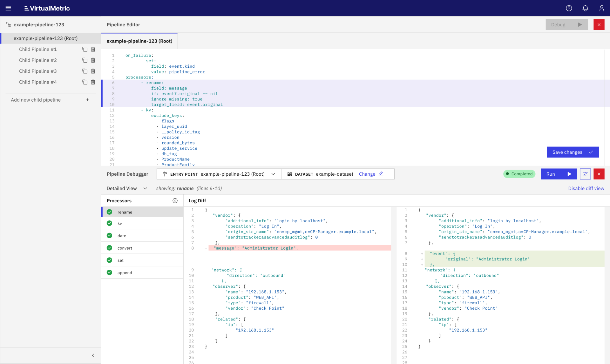
Task: Collapse the left sidebar with chevron
Action: click(93, 355)
